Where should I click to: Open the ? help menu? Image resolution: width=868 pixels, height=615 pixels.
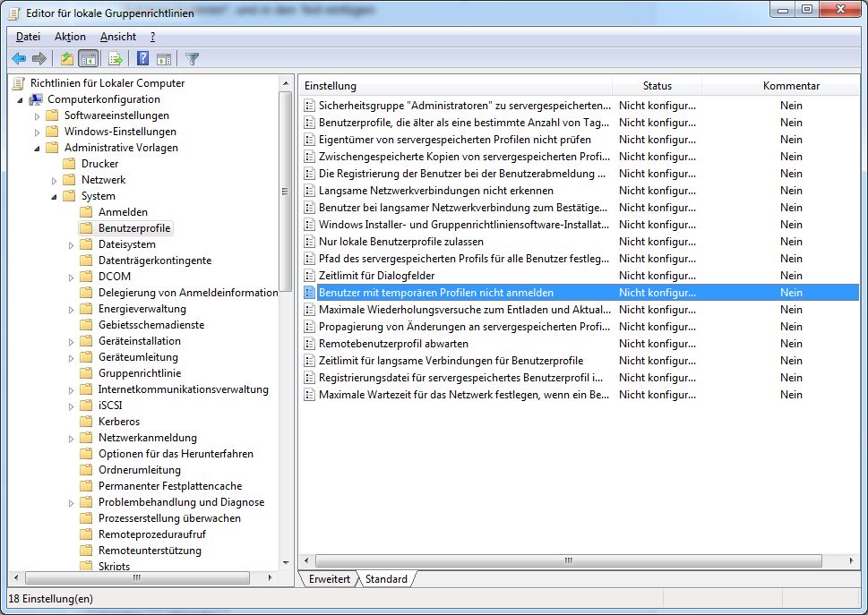[x=153, y=37]
